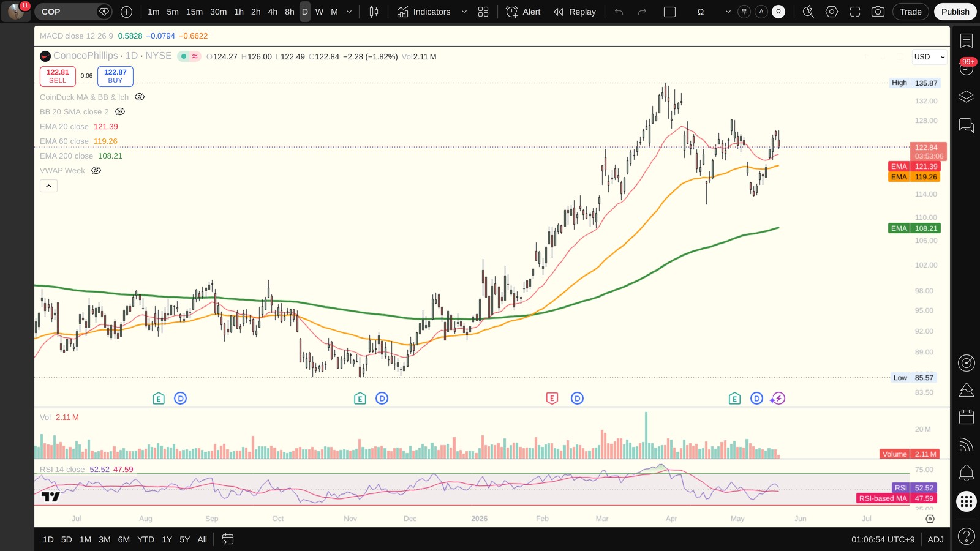Image resolution: width=980 pixels, height=551 pixels.
Task: Expand the timeframe list chevron
Action: tap(349, 12)
